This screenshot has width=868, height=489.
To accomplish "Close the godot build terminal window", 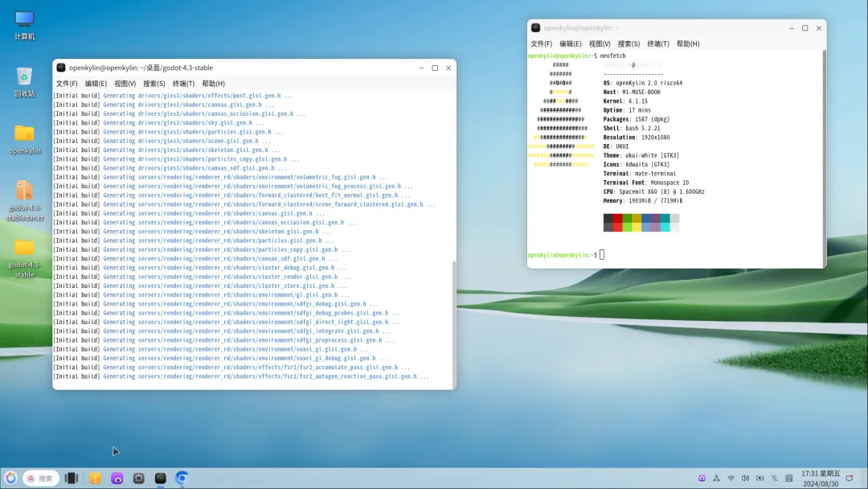I will pos(448,68).
